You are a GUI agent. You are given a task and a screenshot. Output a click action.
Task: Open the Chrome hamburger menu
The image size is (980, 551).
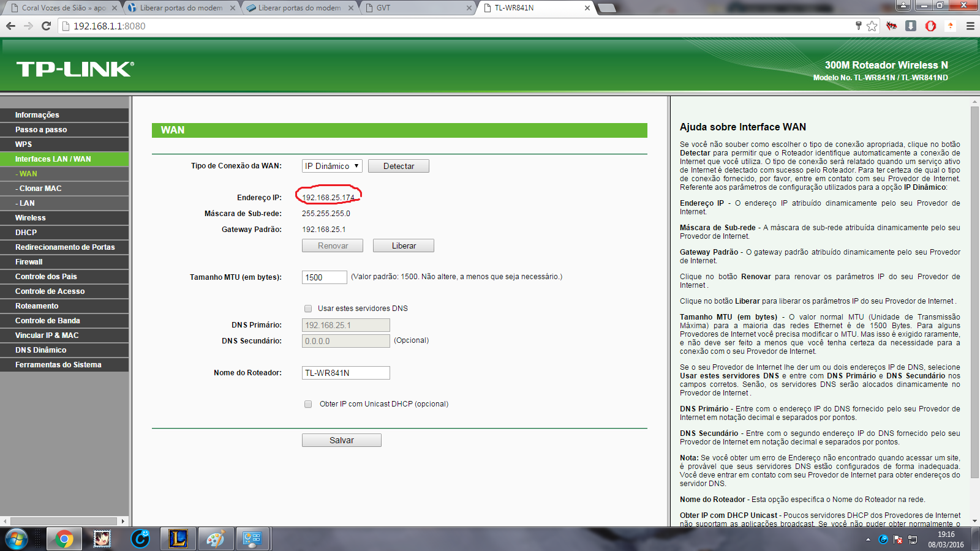click(x=970, y=26)
